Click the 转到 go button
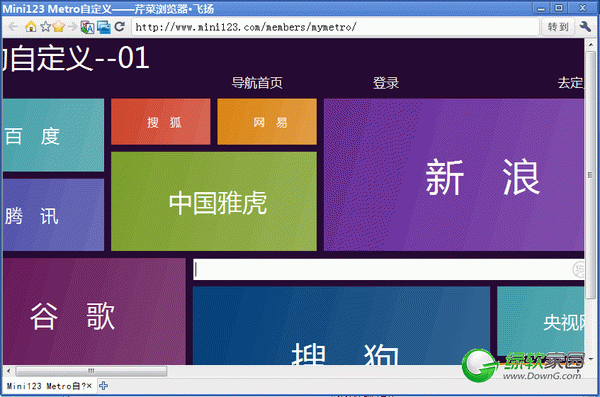Screen dimensions: 600x397 pos(558,27)
